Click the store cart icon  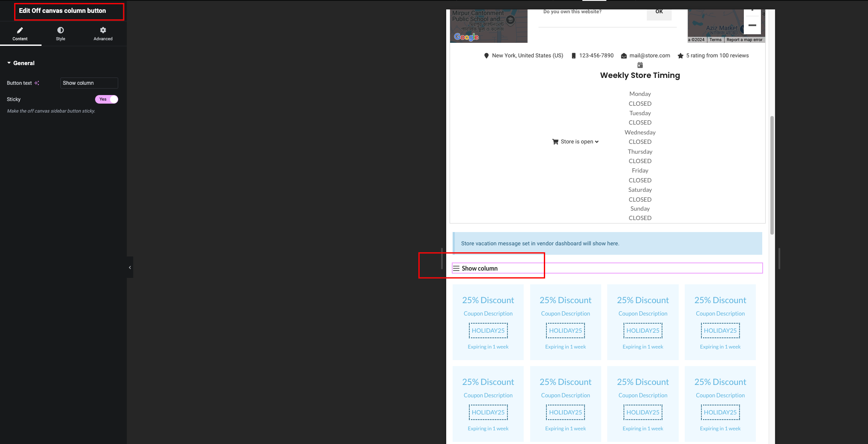(555, 142)
